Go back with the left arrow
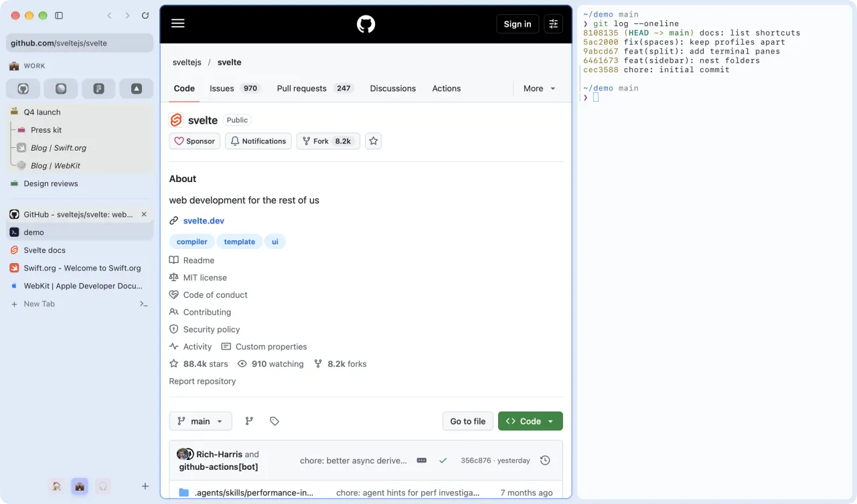Viewport: 857px width, 504px height. pyautogui.click(x=110, y=15)
